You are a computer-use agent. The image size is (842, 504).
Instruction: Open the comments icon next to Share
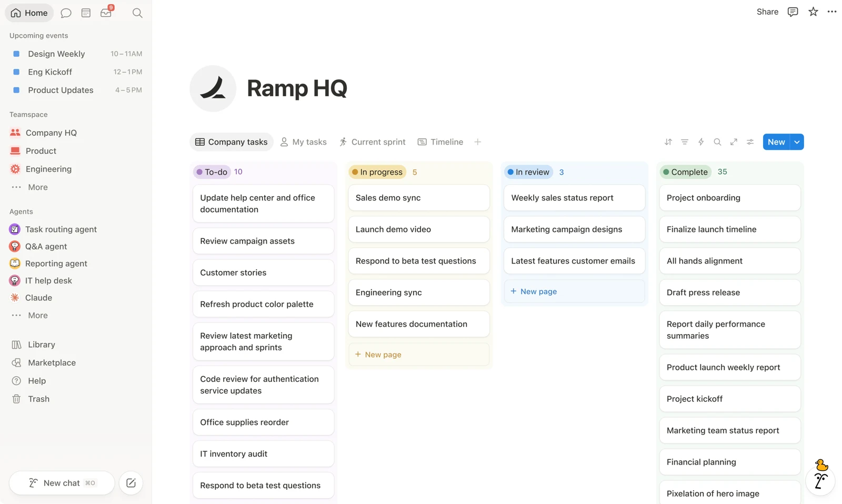[x=793, y=12]
